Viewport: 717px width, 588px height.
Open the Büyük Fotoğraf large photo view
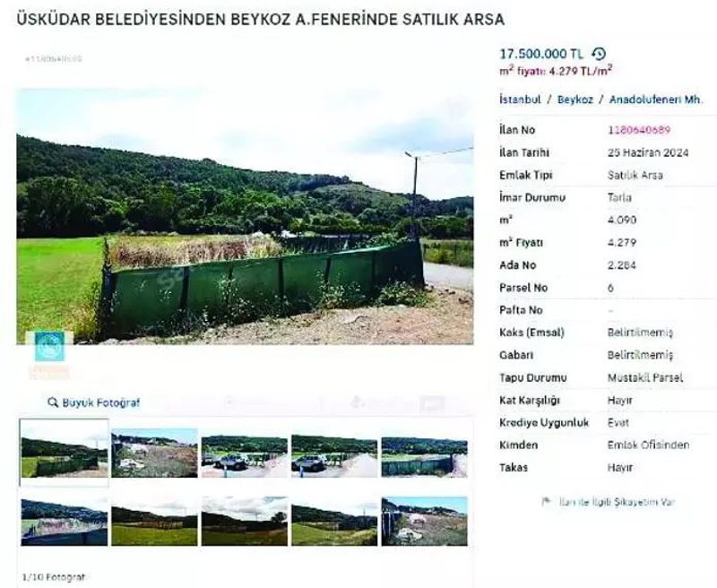click(100, 402)
